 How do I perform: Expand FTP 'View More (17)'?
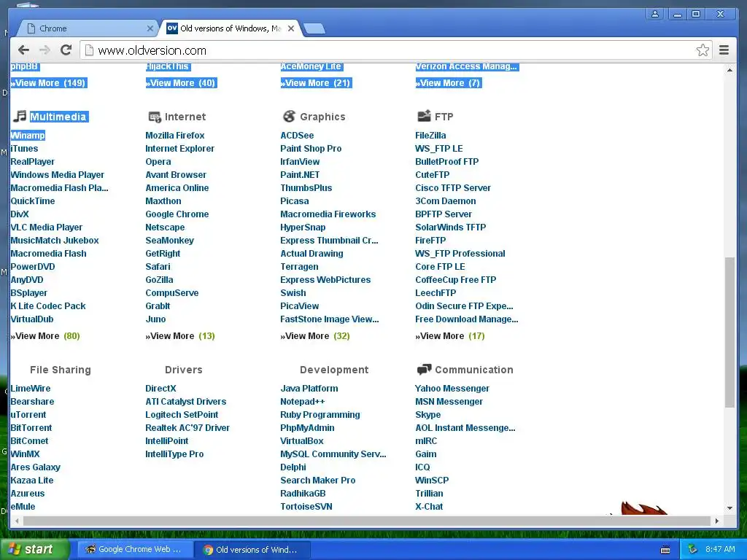(449, 336)
